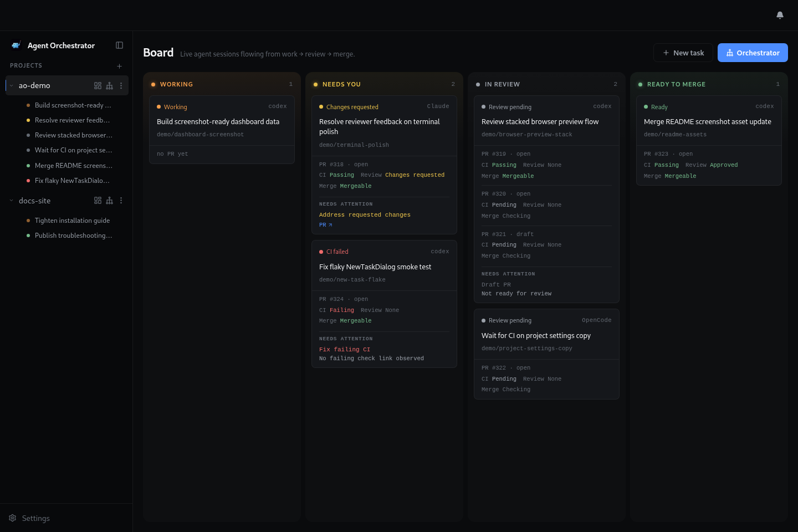Viewport: 798px width, 532px height.
Task: Click the blue Orchestrator button
Action: point(753,53)
